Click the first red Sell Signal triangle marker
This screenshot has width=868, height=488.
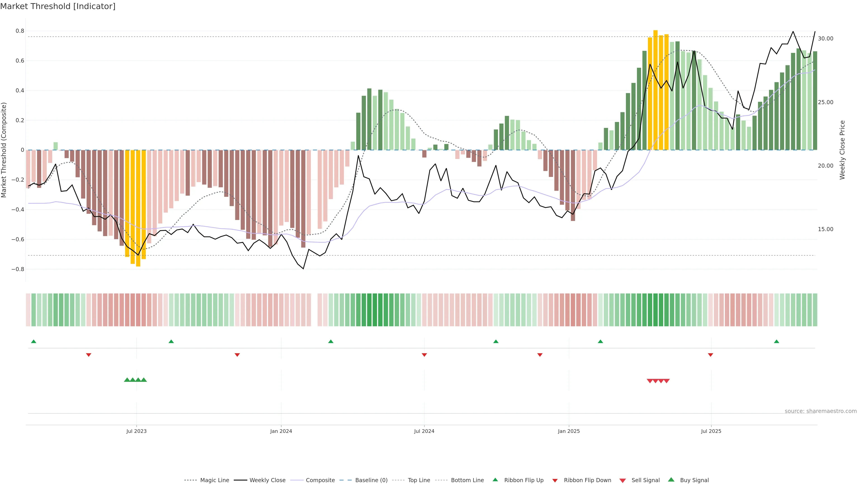[x=650, y=381]
